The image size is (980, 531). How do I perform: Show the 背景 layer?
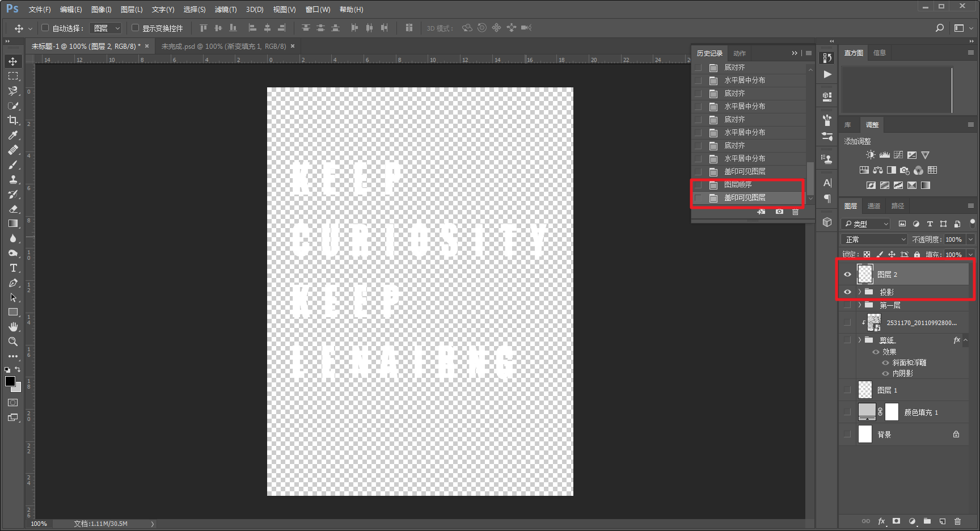[x=847, y=434]
